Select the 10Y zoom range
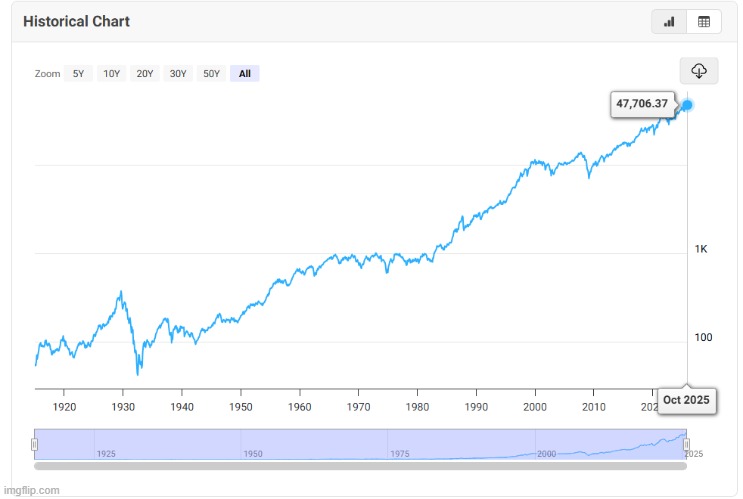 (x=111, y=73)
